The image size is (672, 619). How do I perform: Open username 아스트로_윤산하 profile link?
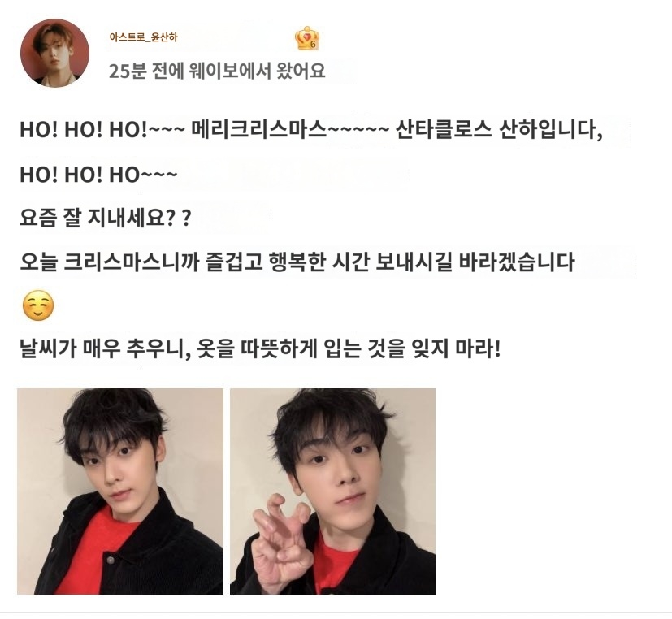point(143,37)
